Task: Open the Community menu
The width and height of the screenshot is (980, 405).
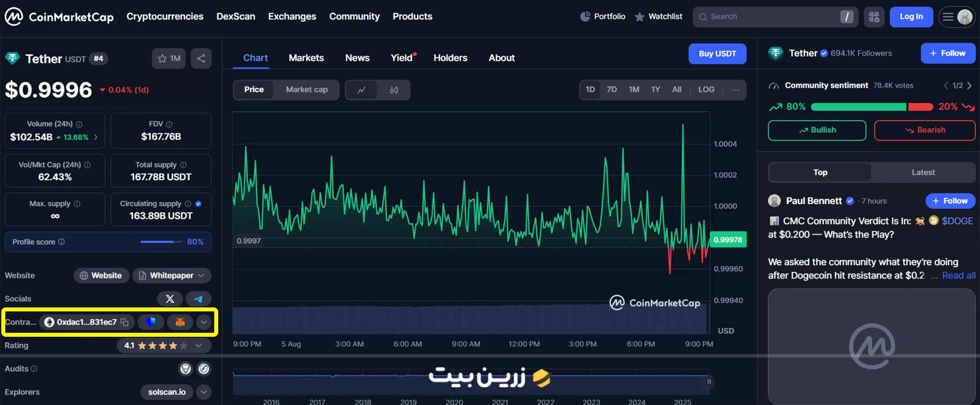Action: tap(354, 16)
